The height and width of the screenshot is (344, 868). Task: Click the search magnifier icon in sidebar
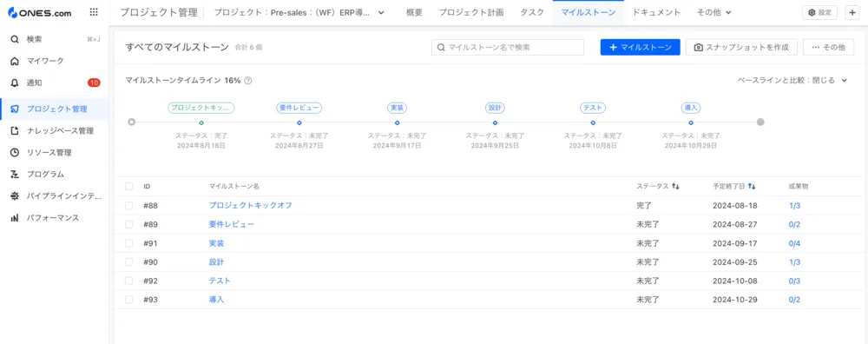(15, 39)
